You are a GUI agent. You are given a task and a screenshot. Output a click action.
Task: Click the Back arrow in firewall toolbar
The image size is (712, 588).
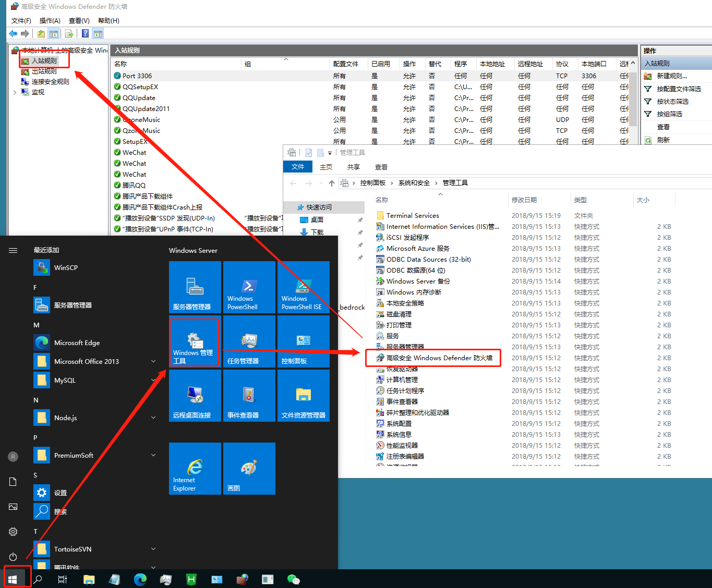[x=13, y=34]
